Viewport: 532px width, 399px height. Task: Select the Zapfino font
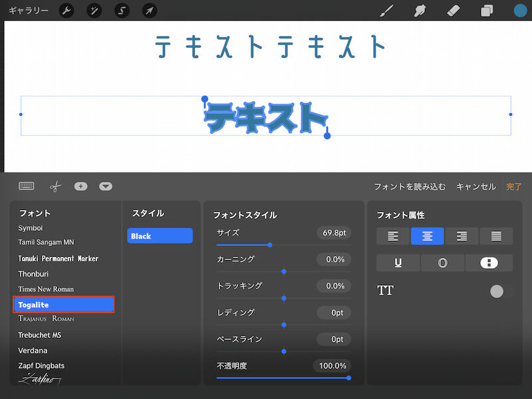[x=40, y=378]
